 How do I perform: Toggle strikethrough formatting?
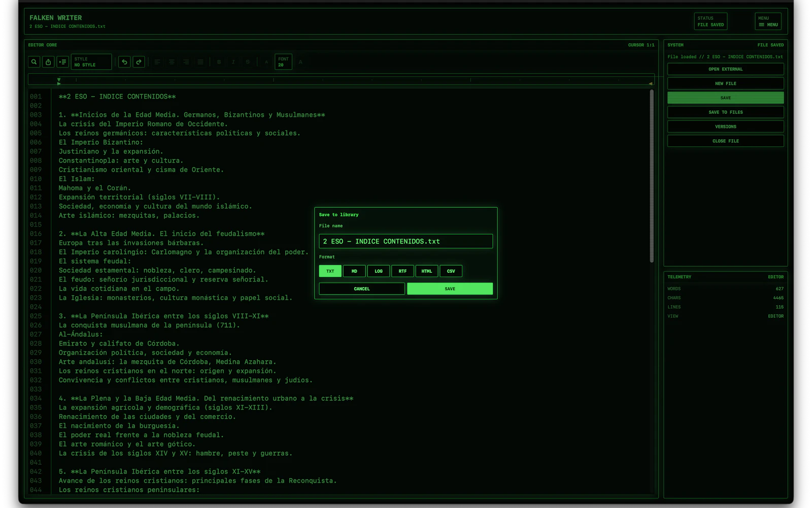[x=248, y=62]
